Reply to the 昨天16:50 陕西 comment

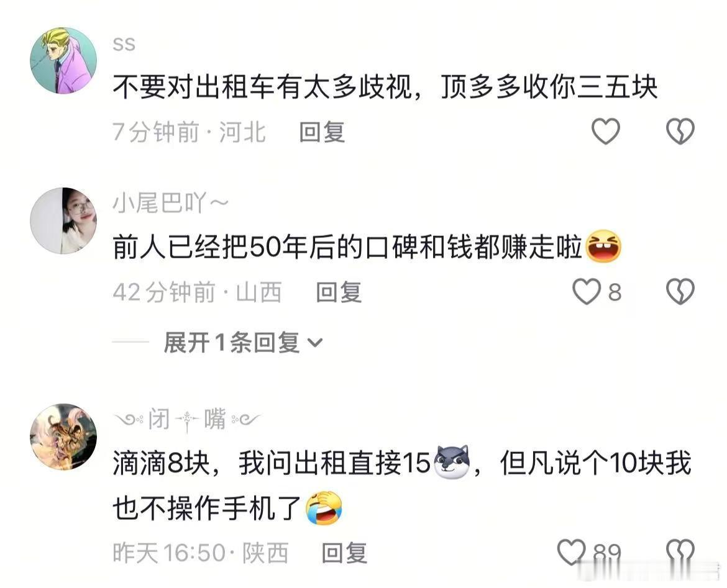pos(344,553)
